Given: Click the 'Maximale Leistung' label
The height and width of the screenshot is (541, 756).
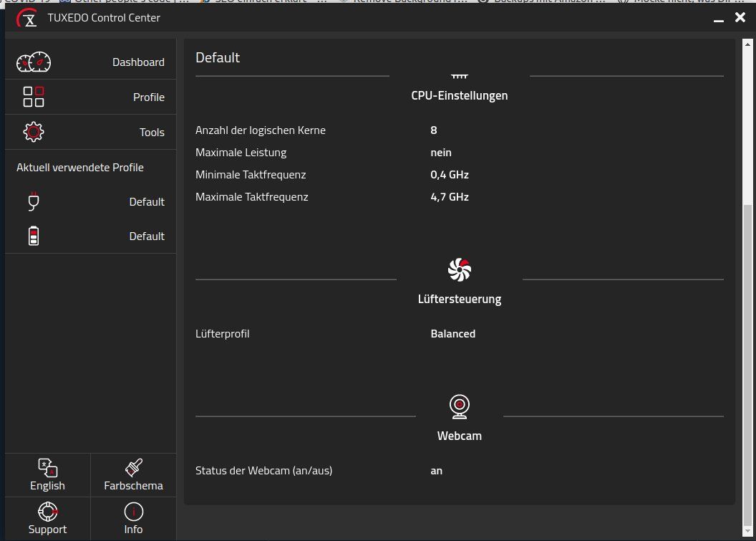Looking at the screenshot, I should (241, 153).
